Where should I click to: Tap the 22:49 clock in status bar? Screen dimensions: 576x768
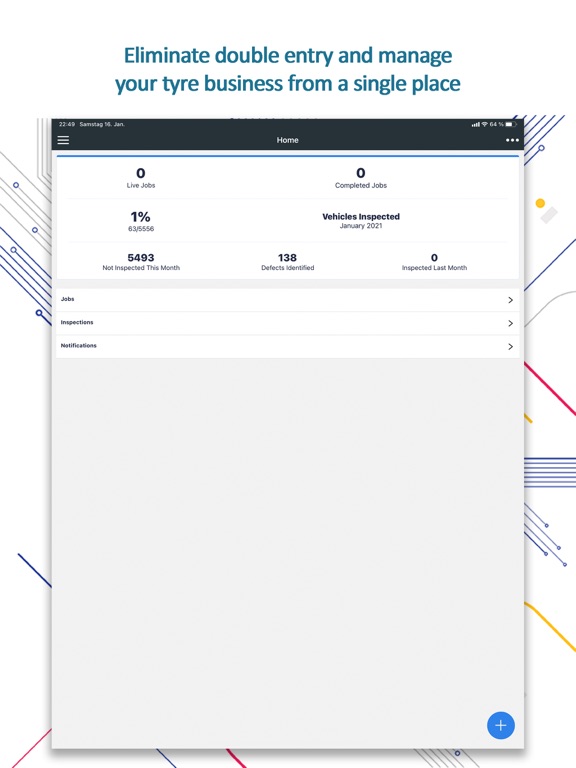point(67,124)
